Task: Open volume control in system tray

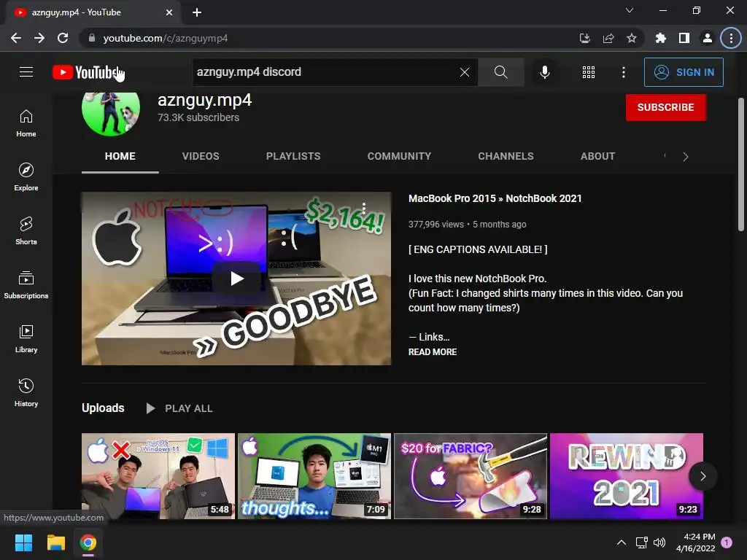Action: 659,542
